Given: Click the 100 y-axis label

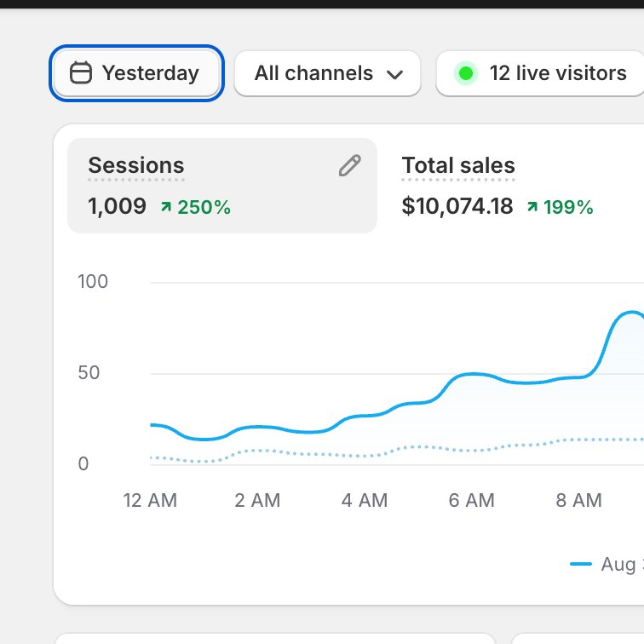Looking at the screenshot, I should 93,282.
